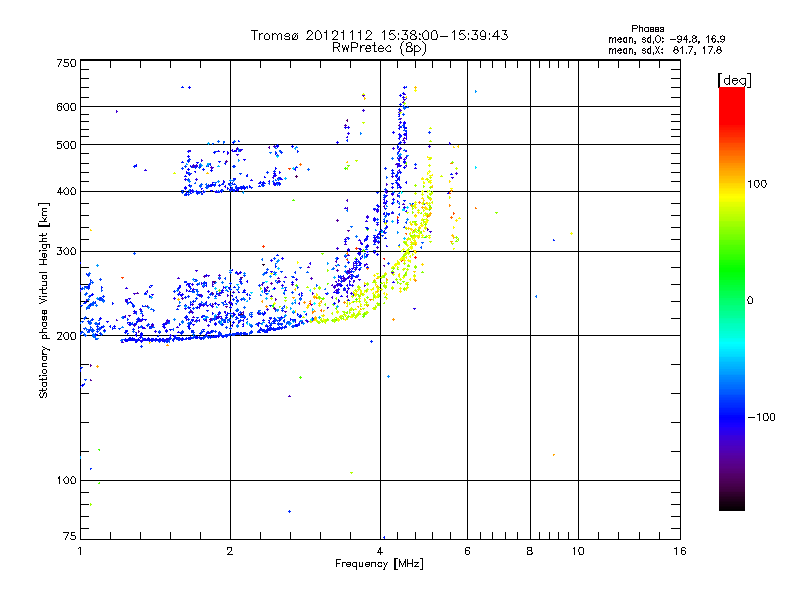Click the y-axis '600' tick label
The image size is (800, 600).
(67, 107)
